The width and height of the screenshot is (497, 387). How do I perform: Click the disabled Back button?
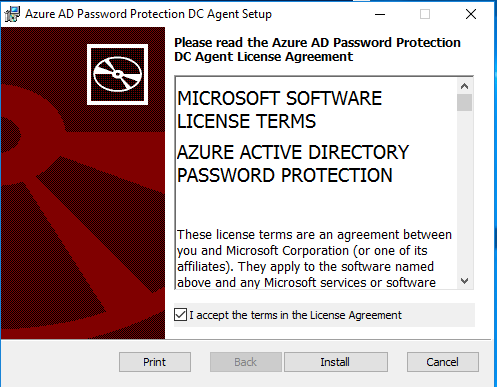(246, 362)
